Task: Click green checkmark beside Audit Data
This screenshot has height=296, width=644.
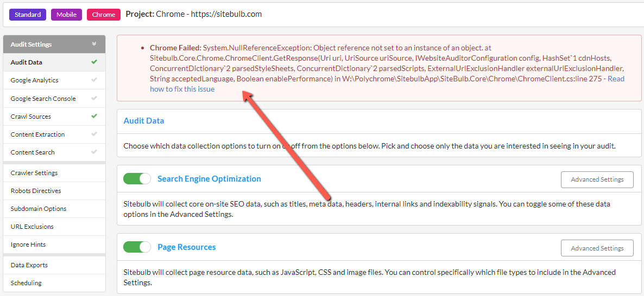Action: pyautogui.click(x=94, y=62)
